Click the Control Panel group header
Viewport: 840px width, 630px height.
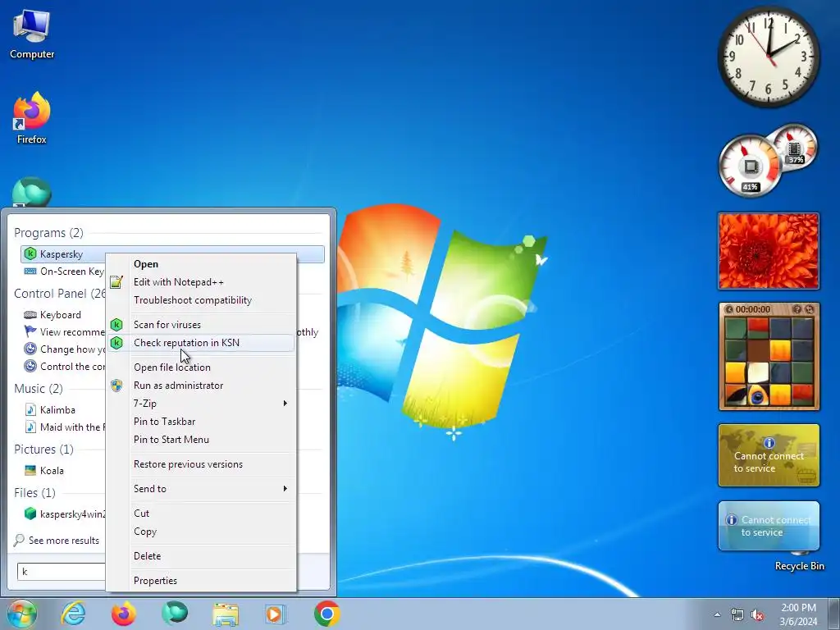coord(59,294)
